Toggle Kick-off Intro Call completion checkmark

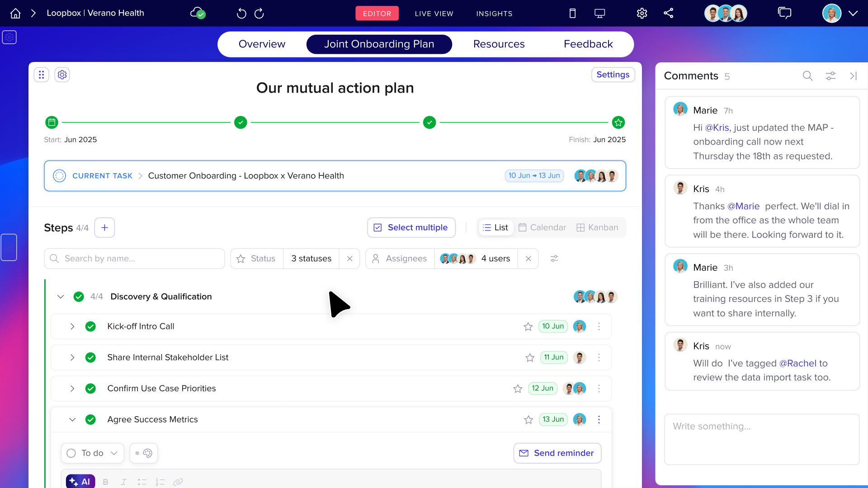(x=90, y=327)
